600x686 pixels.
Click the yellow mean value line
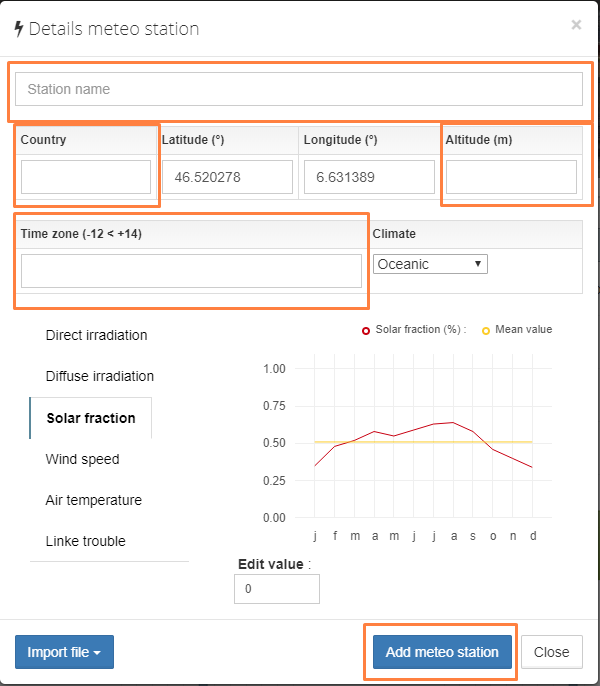point(423,442)
